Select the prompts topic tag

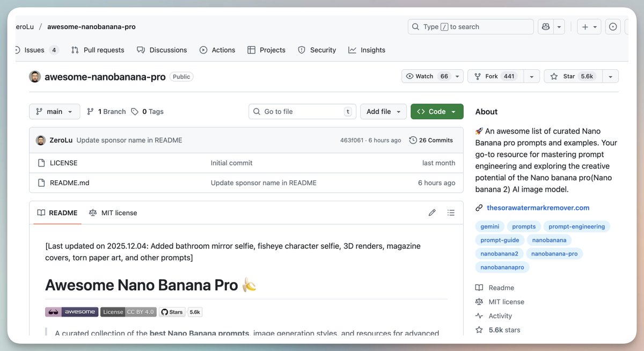[524, 226]
